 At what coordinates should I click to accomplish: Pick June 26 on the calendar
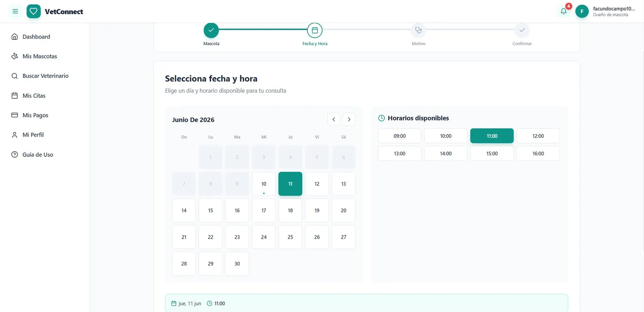point(317,237)
